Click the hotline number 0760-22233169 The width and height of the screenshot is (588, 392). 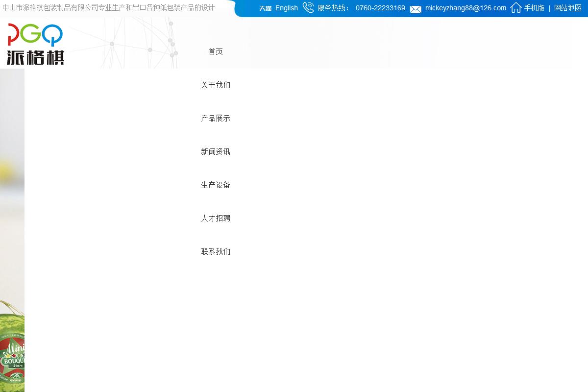coord(380,8)
